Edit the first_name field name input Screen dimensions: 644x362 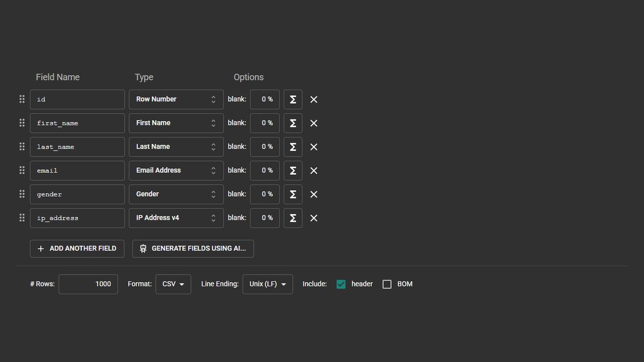pos(77,123)
